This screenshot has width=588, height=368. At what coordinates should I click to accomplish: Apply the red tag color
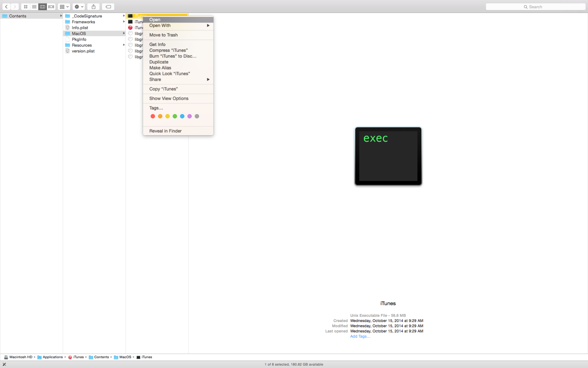point(153,116)
